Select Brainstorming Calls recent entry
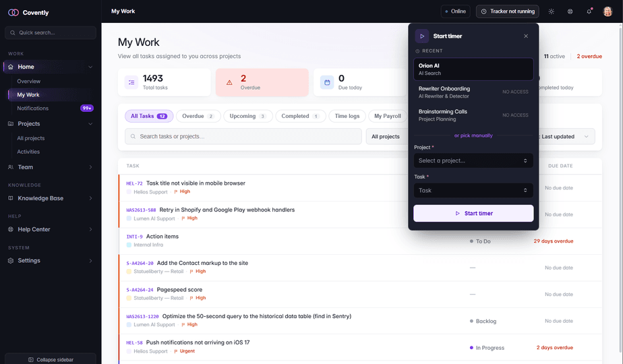The image size is (623, 364). pyautogui.click(x=473, y=115)
